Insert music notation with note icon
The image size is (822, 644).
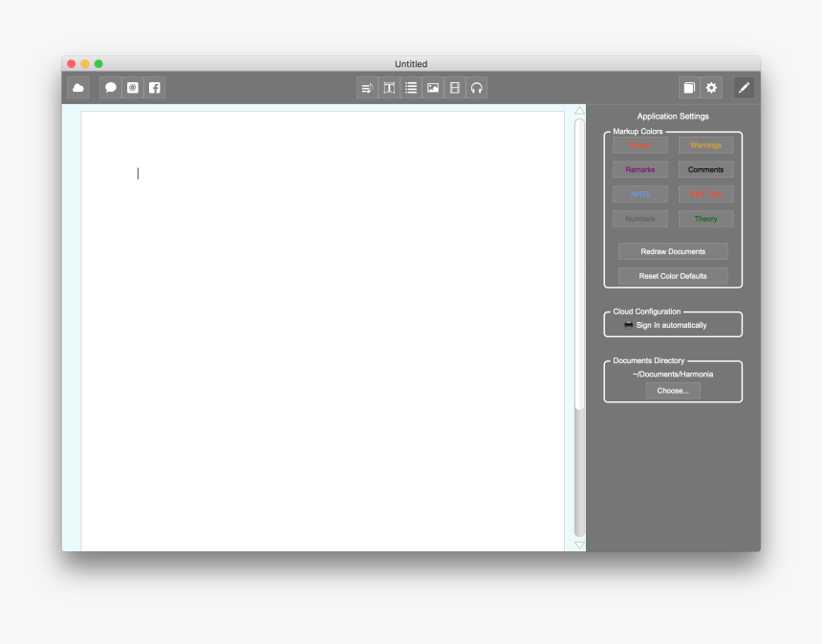pyautogui.click(x=367, y=88)
